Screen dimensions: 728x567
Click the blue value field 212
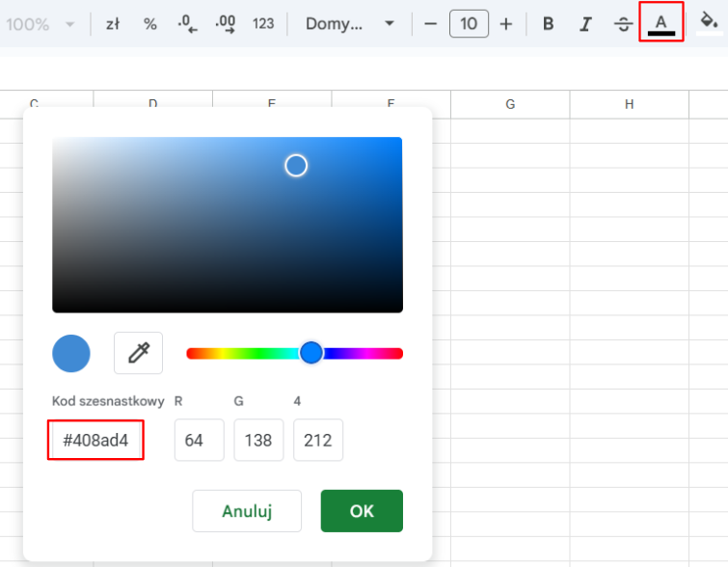pos(318,441)
